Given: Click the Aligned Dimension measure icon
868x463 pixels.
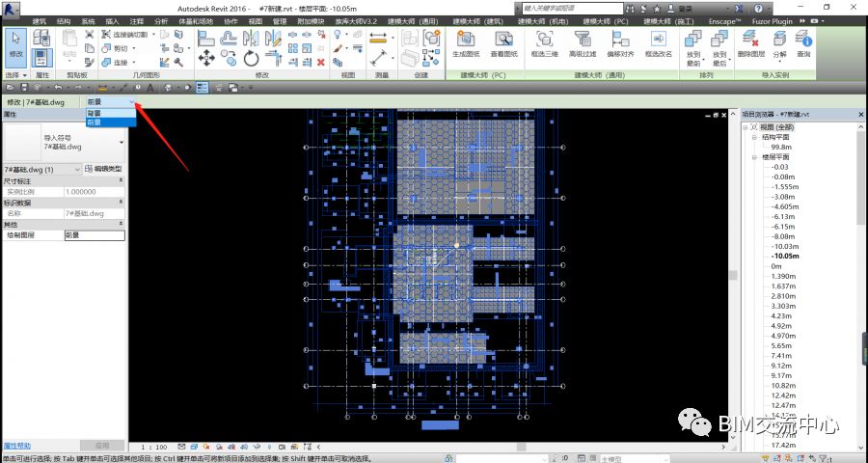Looking at the screenshot, I should 378,38.
